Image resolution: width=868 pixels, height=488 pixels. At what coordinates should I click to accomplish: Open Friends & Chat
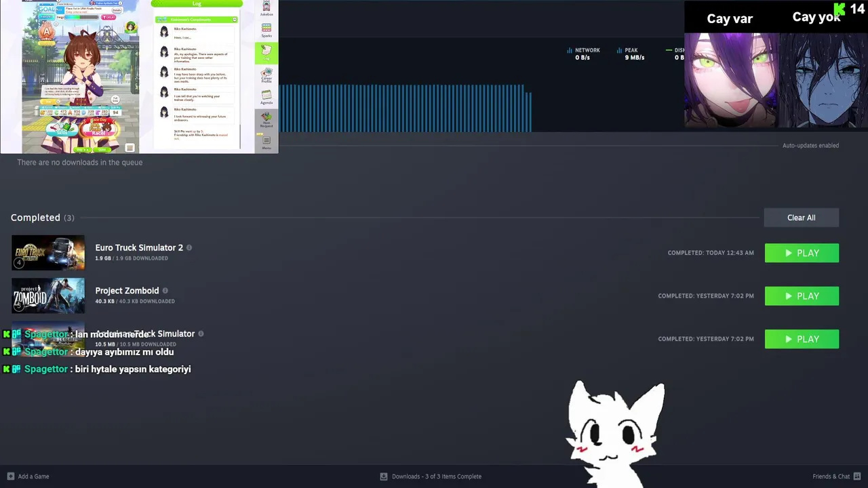[x=831, y=476]
